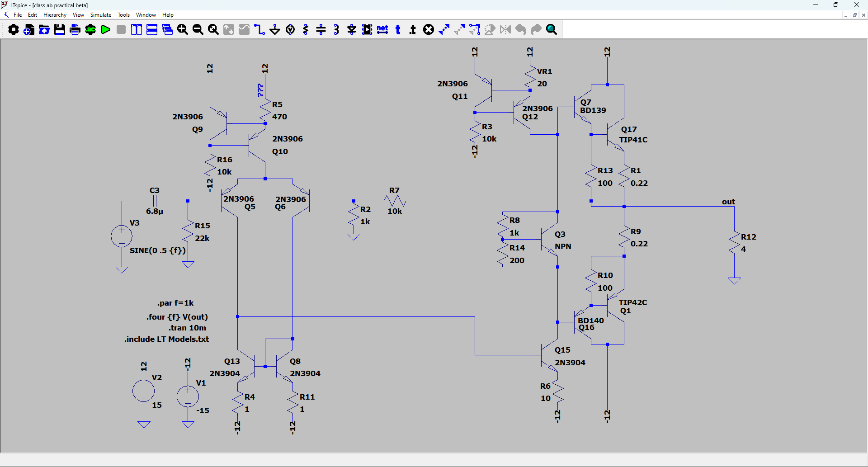Click the TIP42C label of Q1
This screenshot has width=868, height=467.
click(x=633, y=302)
